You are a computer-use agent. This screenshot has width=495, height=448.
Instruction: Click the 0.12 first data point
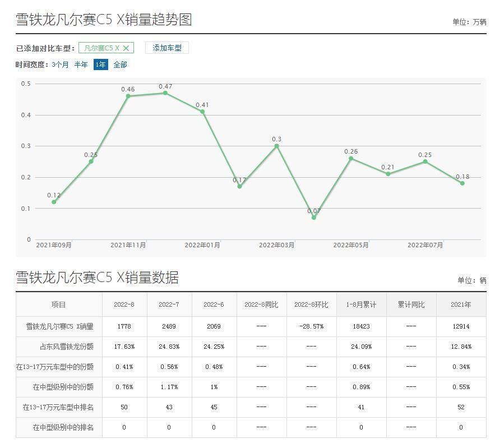54,202
